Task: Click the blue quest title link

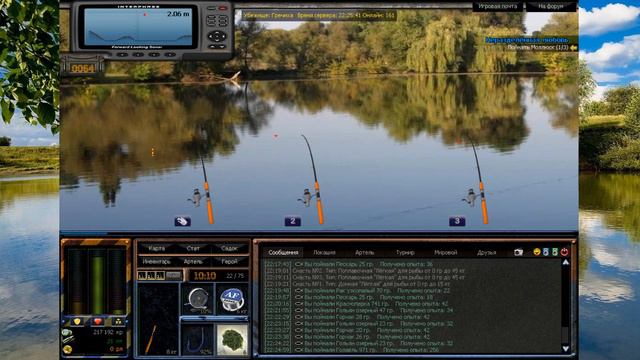Action: tap(527, 40)
